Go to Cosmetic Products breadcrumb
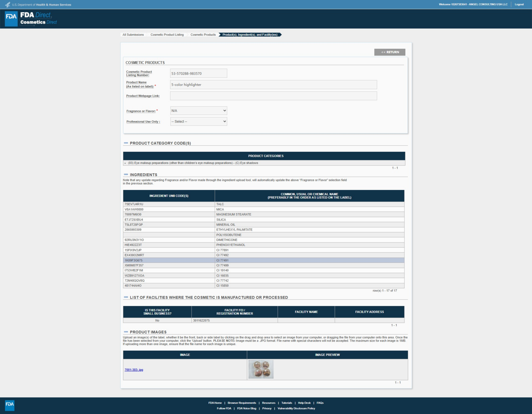The height and width of the screenshot is (414, 532). (x=203, y=35)
